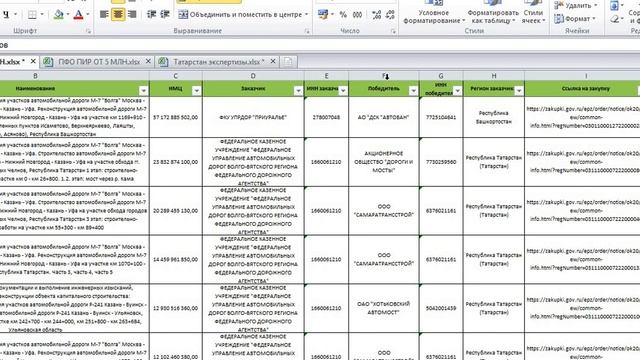
Task: Open filter for Регион заказчика column
Action: (519, 91)
